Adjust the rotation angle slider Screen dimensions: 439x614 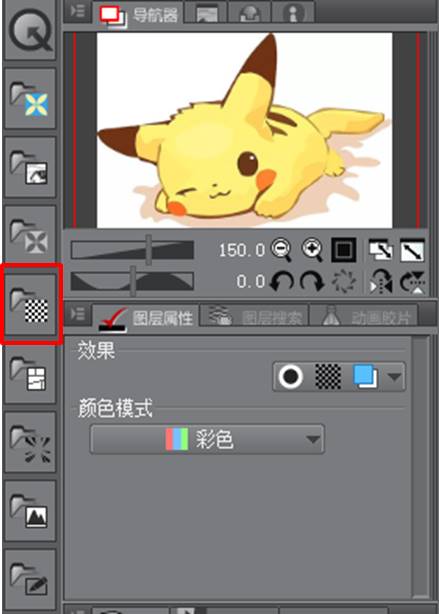pos(132,281)
